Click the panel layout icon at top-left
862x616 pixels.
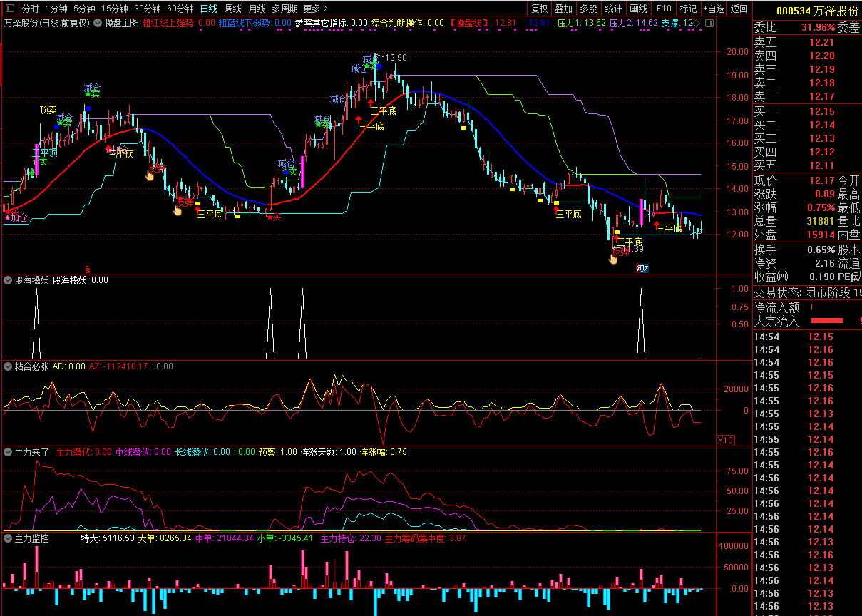[9, 9]
